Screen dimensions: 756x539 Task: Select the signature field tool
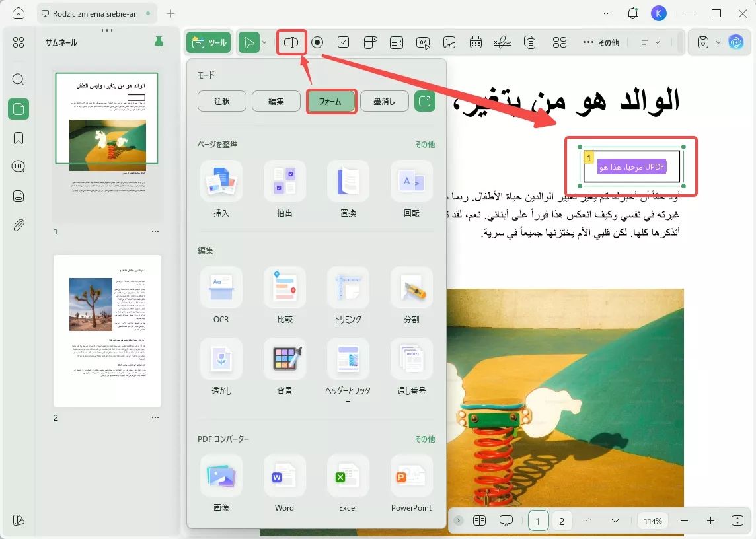(502, 42)
